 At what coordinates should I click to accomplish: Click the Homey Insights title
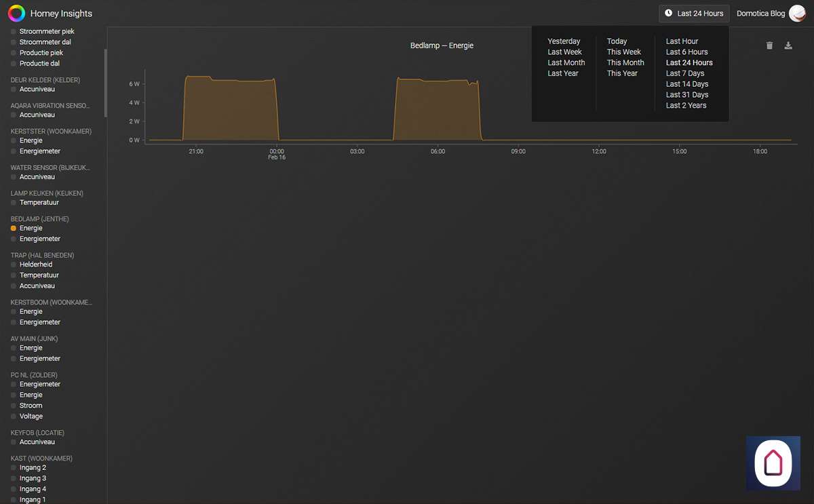(61, 14)
